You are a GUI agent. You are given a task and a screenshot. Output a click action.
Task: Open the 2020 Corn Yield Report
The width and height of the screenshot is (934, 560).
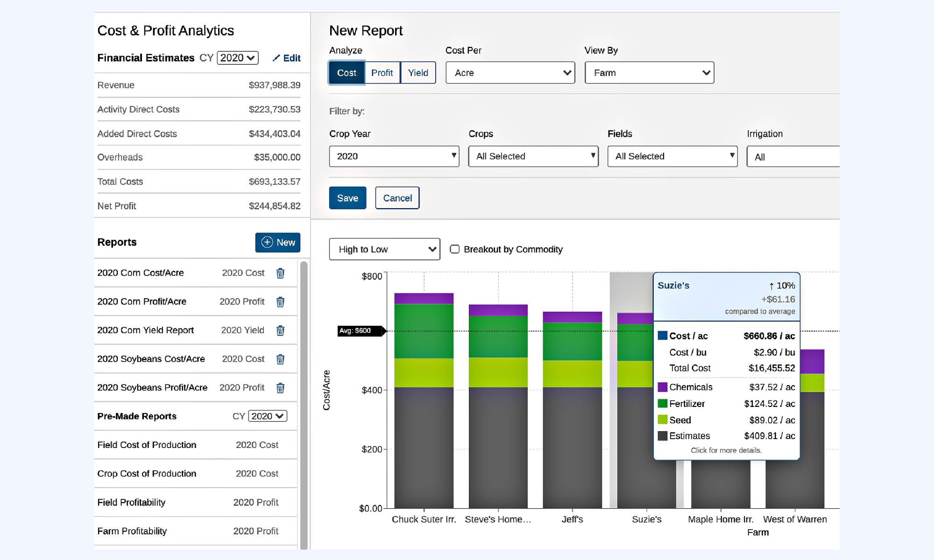coord(145,330)
